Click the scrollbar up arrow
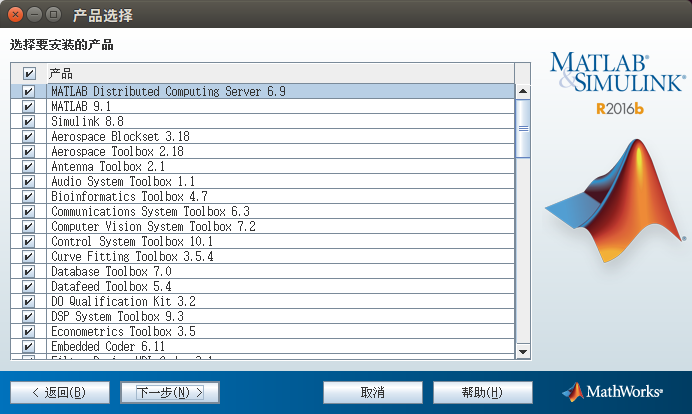The width and height of the screenshot is (692, 414). [x=523, y=91]
